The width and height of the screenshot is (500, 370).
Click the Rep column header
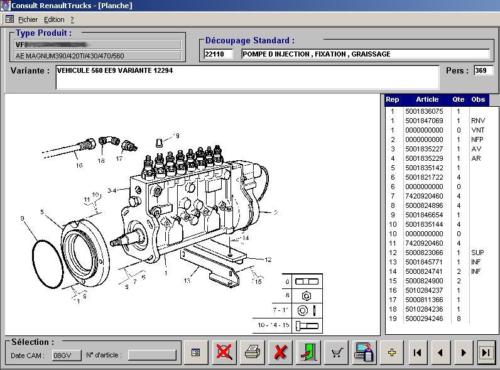tap(392, 99)
